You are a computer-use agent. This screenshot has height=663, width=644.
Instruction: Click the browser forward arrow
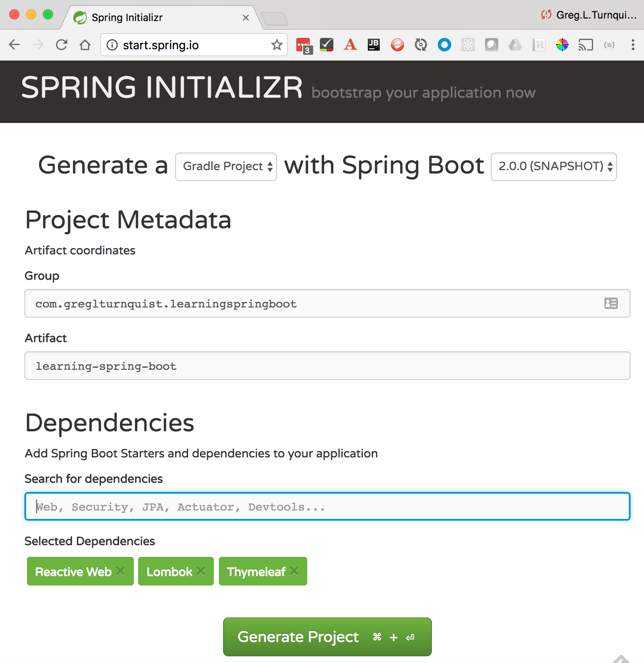[x=38, y=45]
